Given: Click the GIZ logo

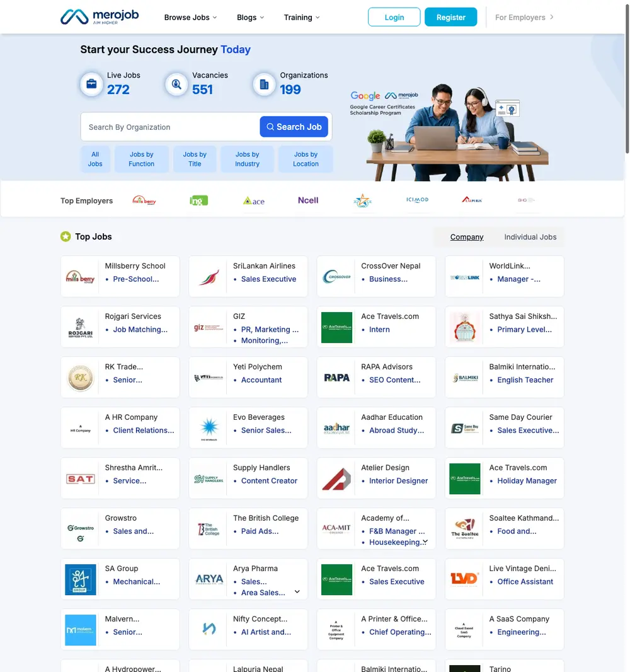Looking at the screenshot, I should pos(209,327).
